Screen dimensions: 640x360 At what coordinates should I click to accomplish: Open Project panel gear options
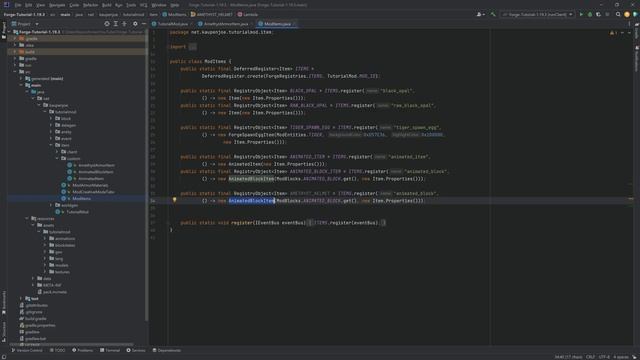pyautogui.click(x=135, y=24)
